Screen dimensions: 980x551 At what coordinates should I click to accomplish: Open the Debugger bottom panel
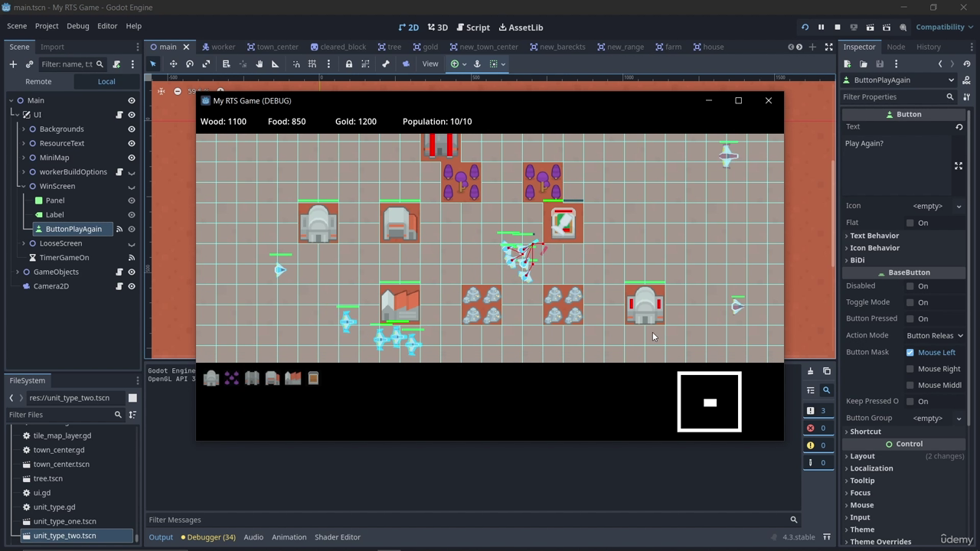tap(208, 537)
